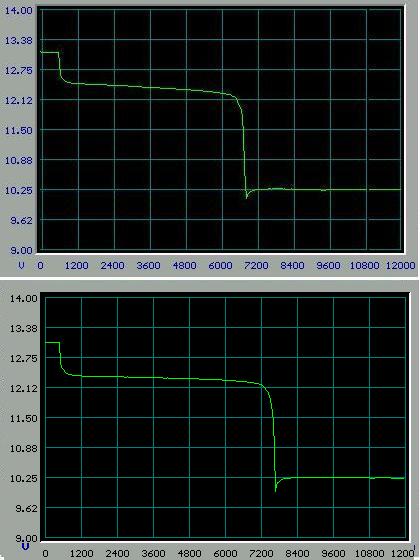Screen dimensions: 420x560
Task: Click the 13.38 y-axis label on lower graph
Action: tap(24, 328)
